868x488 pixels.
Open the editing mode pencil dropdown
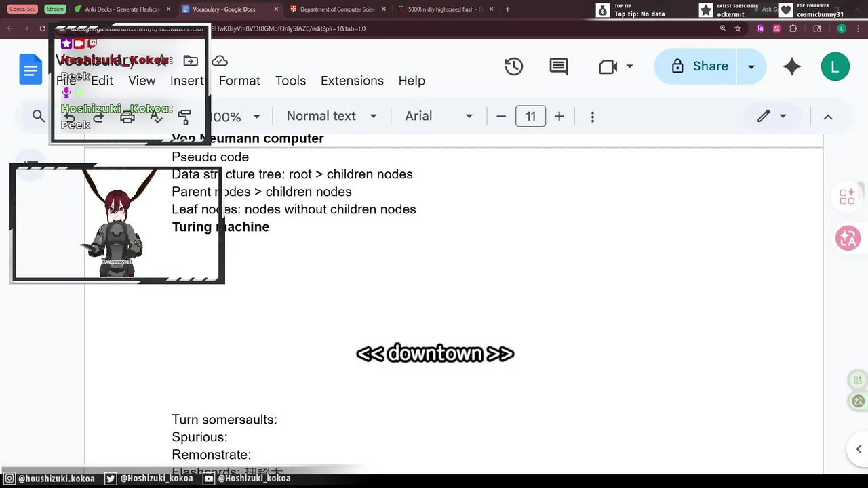tap(772, 116)
